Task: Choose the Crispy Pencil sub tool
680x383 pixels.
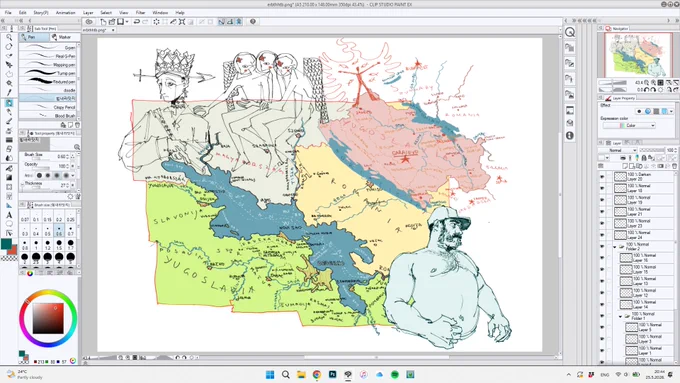Action: coord(48,107)
